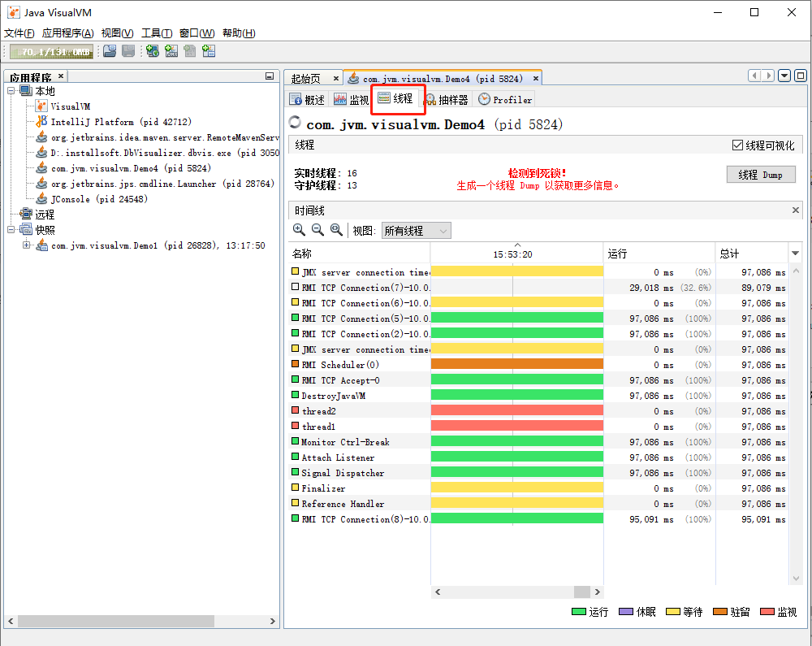Sort threads by 名称 column header
The image size is (812, 646).
click(x=359, y=254)
